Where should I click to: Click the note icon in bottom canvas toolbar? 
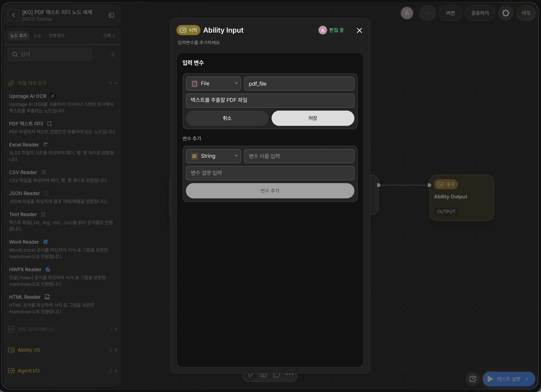tap(264, 374)
